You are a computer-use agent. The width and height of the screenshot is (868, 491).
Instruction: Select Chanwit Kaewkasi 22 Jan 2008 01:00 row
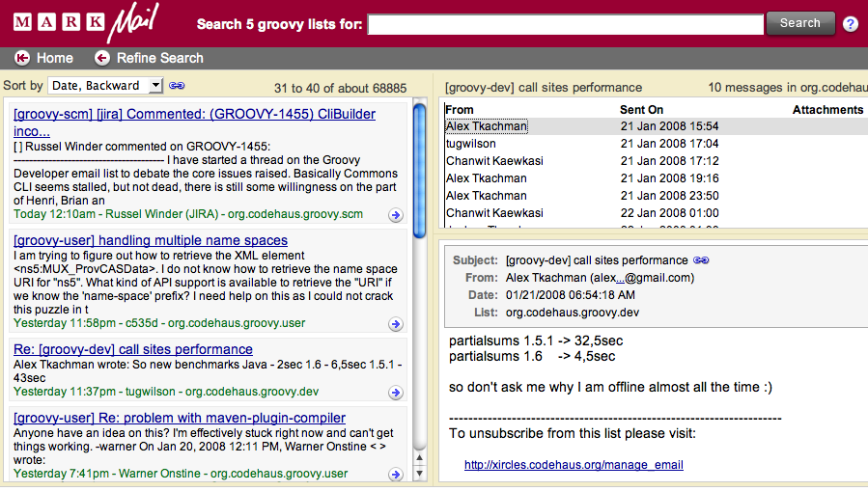(656, 213)
